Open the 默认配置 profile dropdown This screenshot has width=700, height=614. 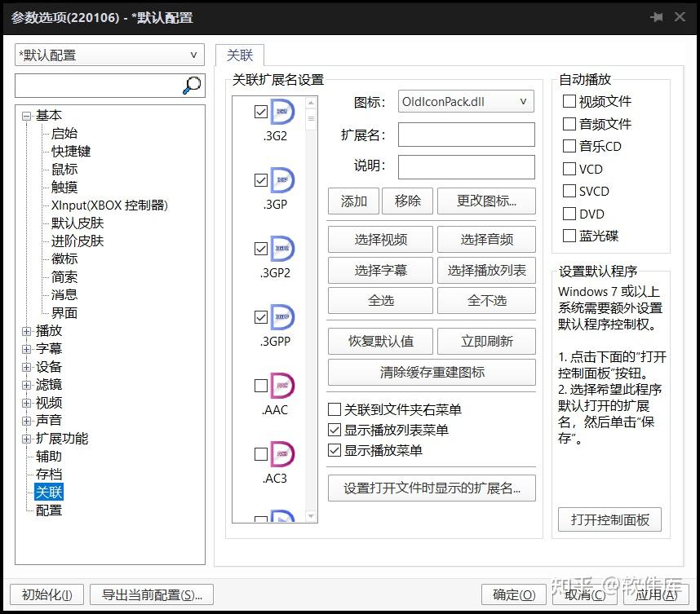pyautogui.click(x=110, y=55)
